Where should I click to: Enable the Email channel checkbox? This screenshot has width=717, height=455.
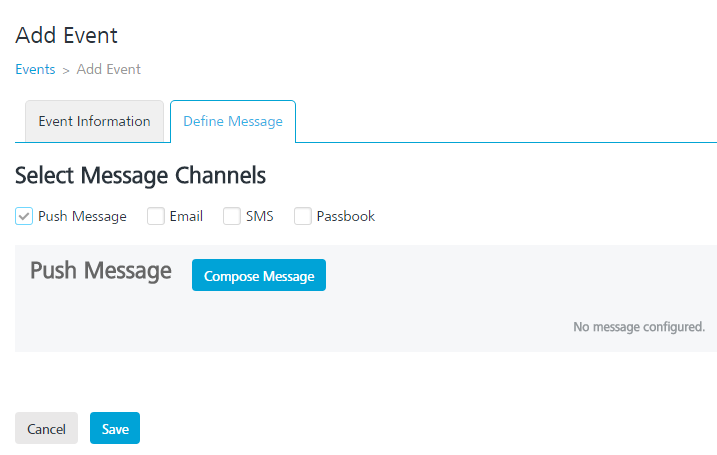click(x=155, y=216)
